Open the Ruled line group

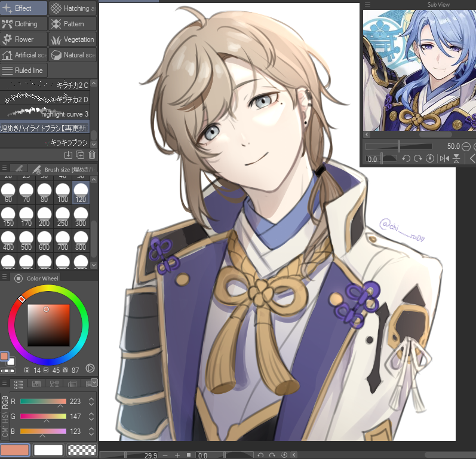click(x=24, y=71)
